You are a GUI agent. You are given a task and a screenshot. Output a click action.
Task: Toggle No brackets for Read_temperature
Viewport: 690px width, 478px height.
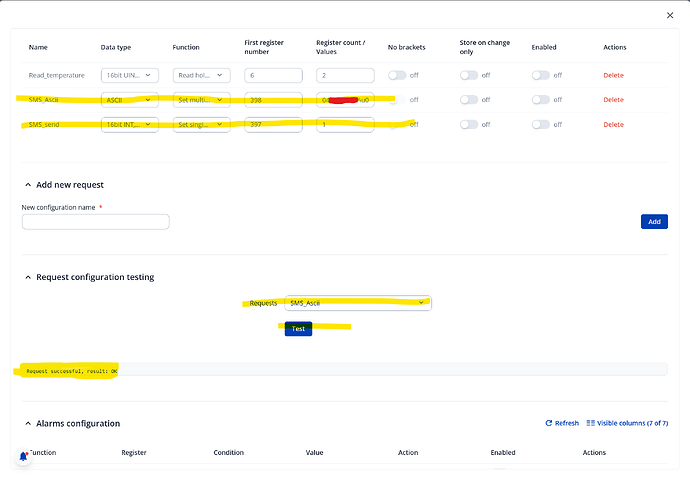(397, 75)
